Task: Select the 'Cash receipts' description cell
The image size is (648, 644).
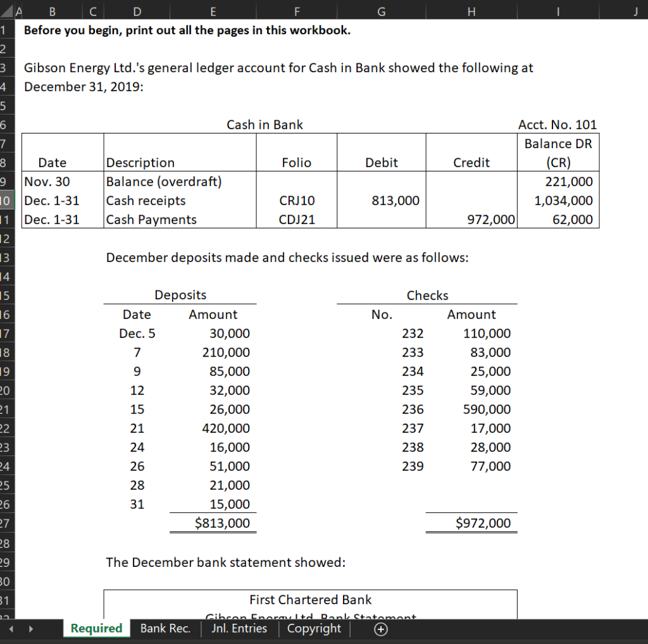Action: [x=180, y=201]
